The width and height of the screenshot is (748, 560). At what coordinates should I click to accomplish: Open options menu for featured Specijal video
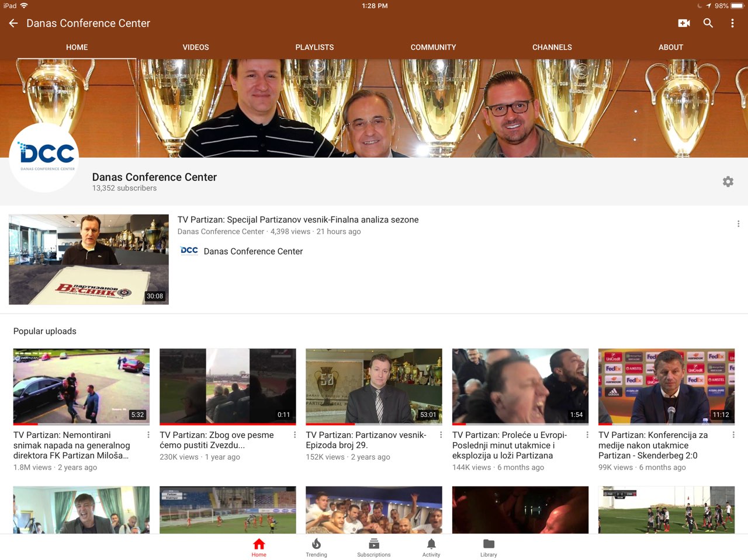[x=738, y=224]
